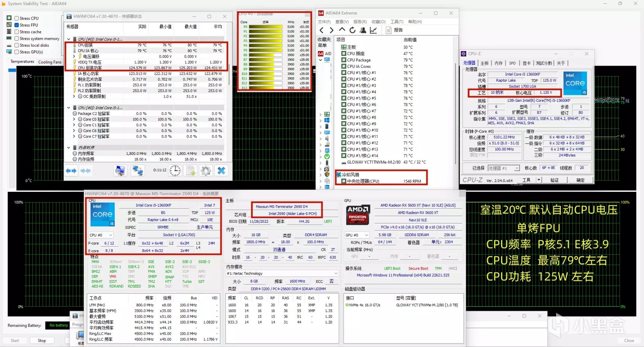Click the AIDA64 toolbar back arrow
Image resolution: width=644 pixels, height=347 pixels.
tap(322, 30)
